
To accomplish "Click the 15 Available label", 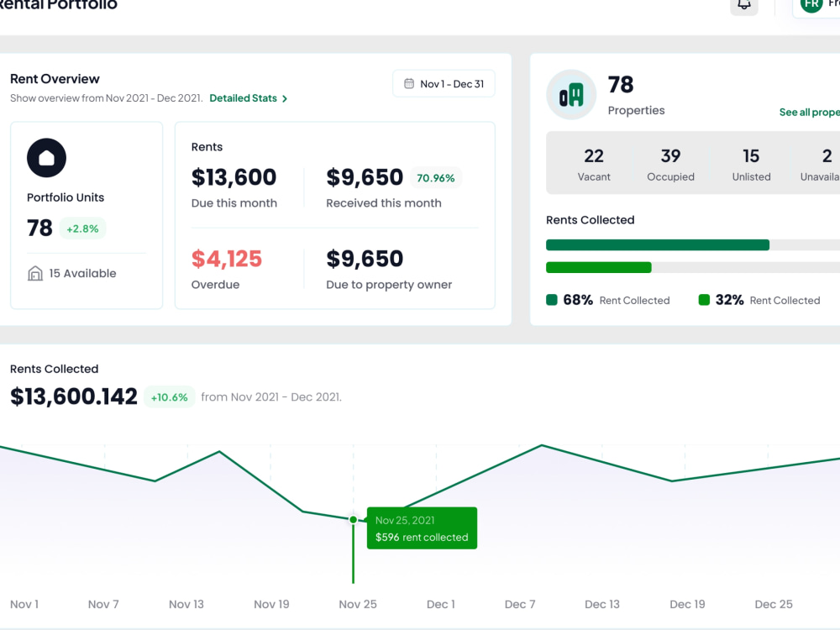I will pos(82,273).
